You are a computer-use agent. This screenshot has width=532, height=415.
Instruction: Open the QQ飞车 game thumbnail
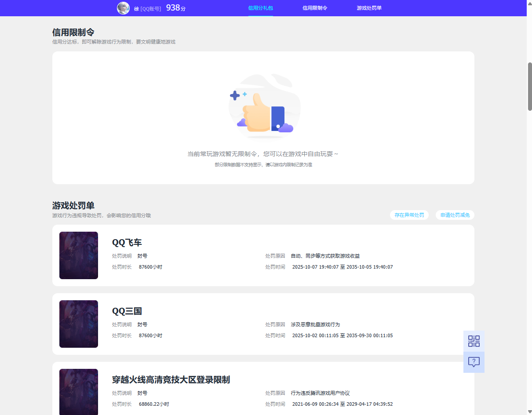(x=79, y=255)
